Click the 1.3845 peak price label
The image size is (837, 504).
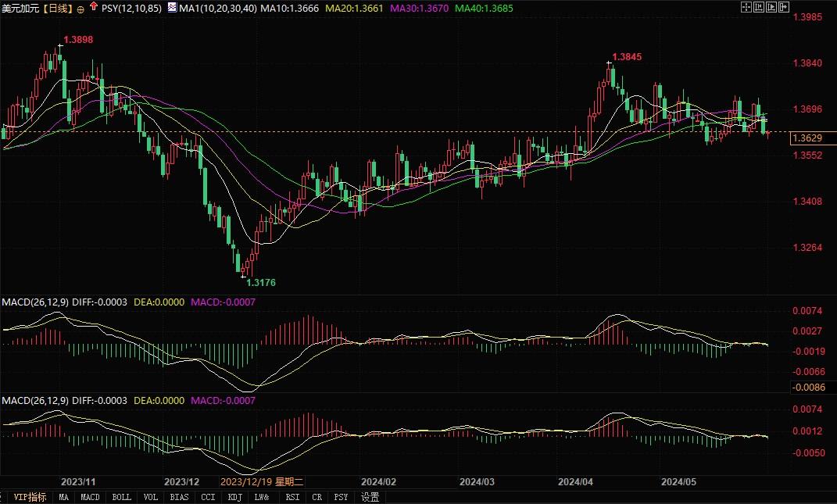coord(627,56)
